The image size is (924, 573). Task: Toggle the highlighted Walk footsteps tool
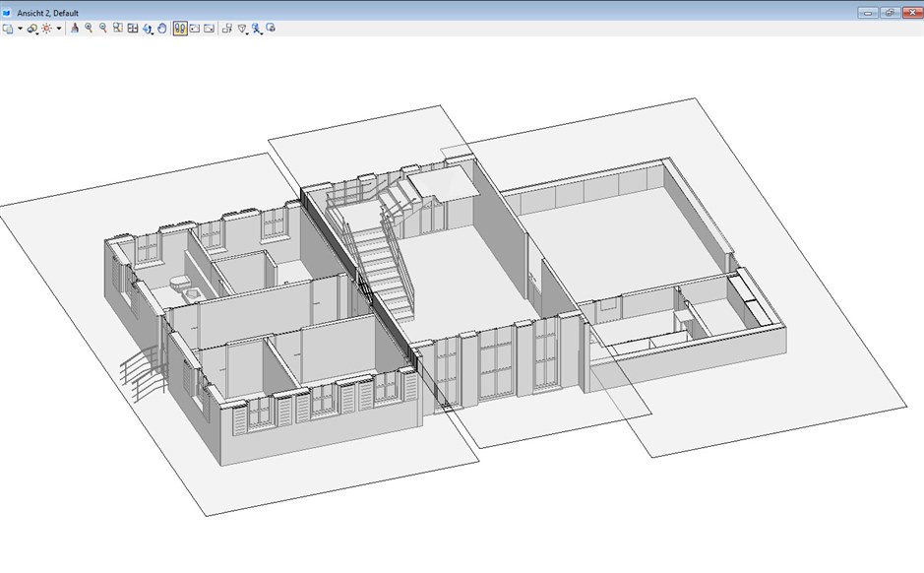[x=180, y=29]
